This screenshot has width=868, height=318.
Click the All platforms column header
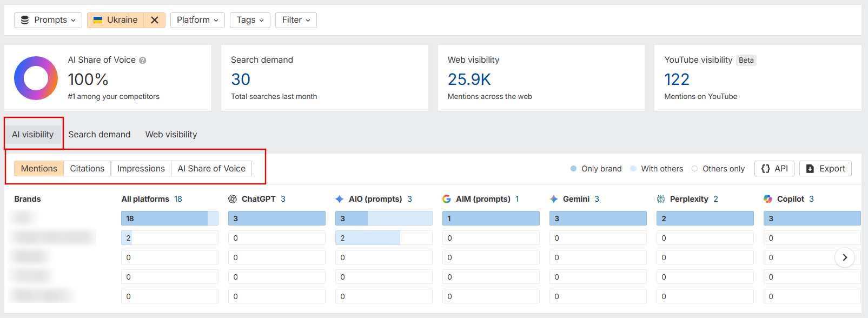click(145, 199)
